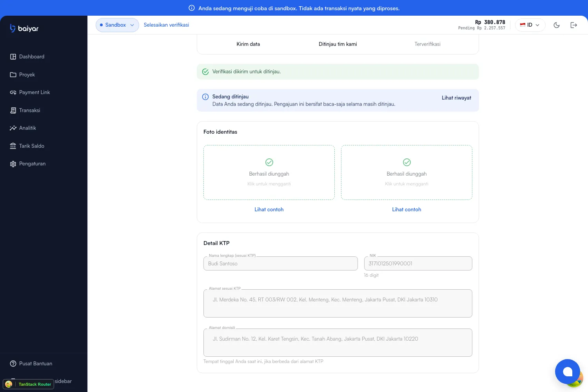Click the second identity photo upload box
The width and height of the screenshot is (588, 392).
pyautogui.click(x=407, y=172)
